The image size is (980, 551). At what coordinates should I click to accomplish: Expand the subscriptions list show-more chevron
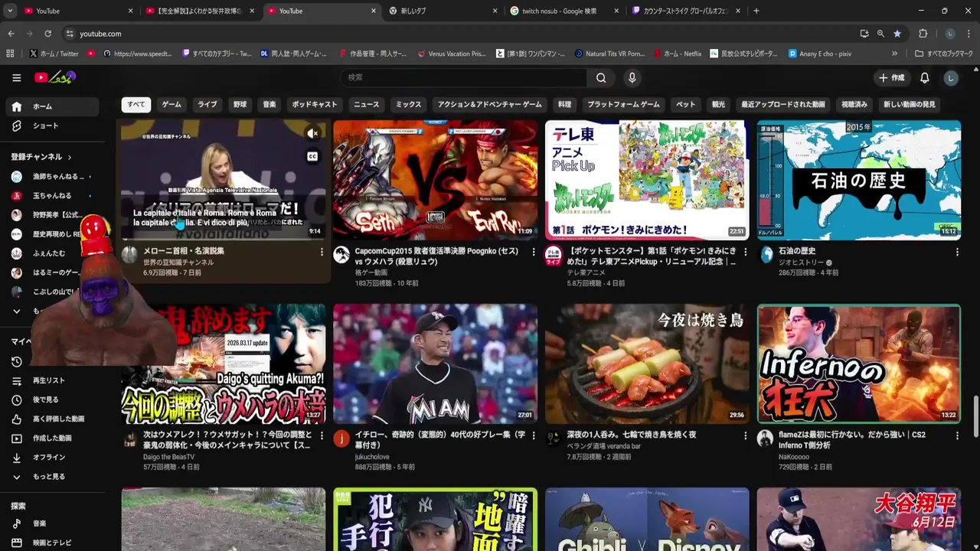point(16,311)
